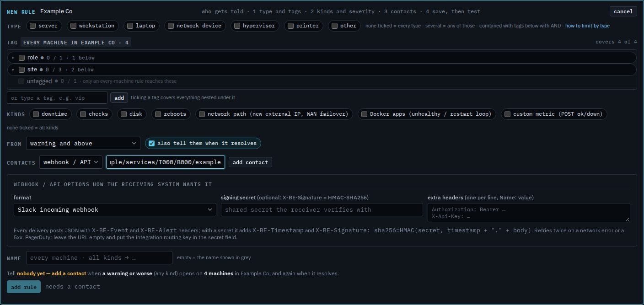Untick also tell them when it resolves

tap(151, 144)
